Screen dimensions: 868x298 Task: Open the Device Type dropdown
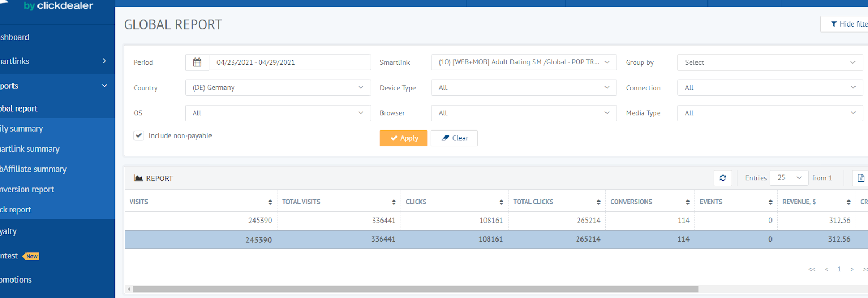(x=524, y=88)
